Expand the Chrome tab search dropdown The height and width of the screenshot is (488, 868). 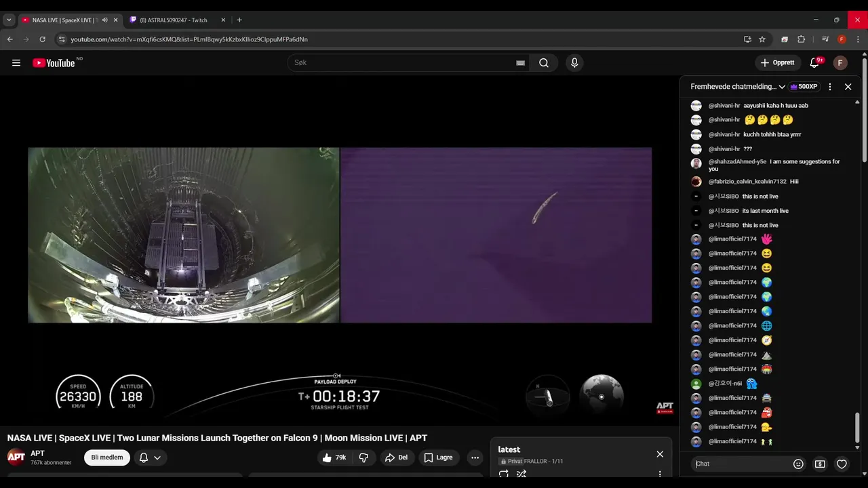[9, 20]
